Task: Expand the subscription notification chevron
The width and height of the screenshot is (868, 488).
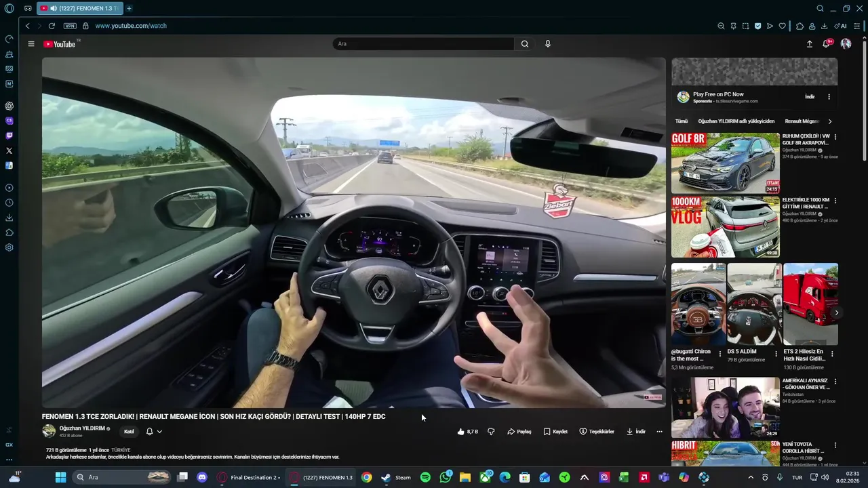Action: coord(159,432)
